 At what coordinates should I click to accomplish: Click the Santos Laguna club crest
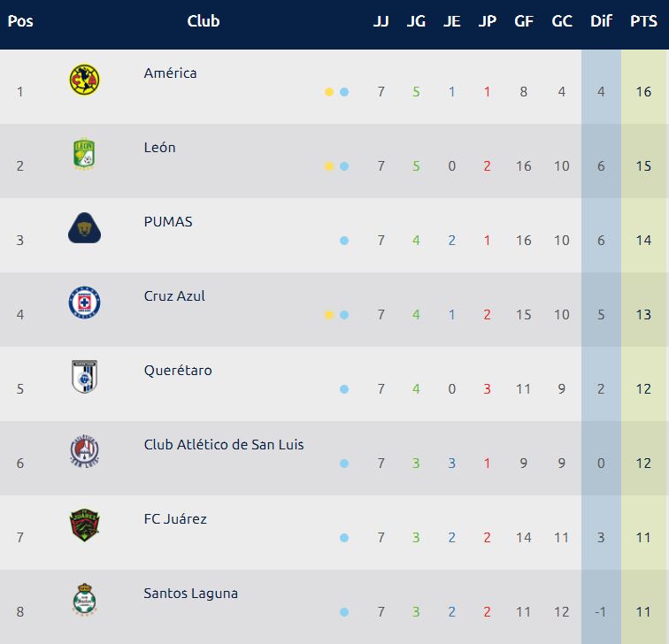coord(84,599)
